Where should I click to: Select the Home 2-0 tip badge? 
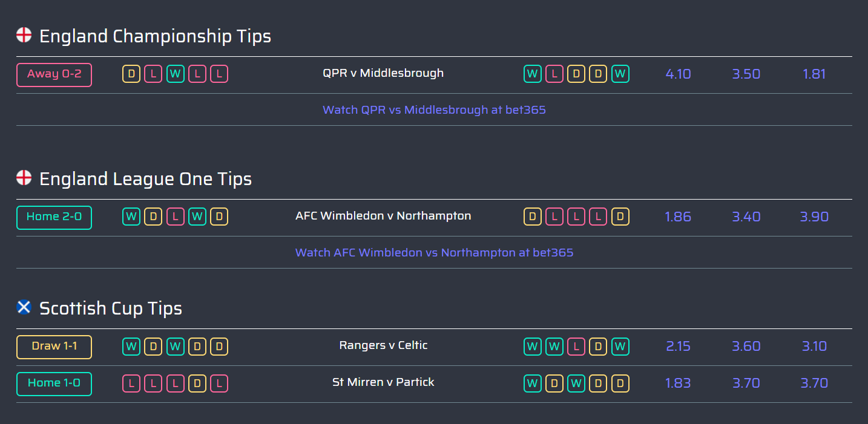(54, 217)
